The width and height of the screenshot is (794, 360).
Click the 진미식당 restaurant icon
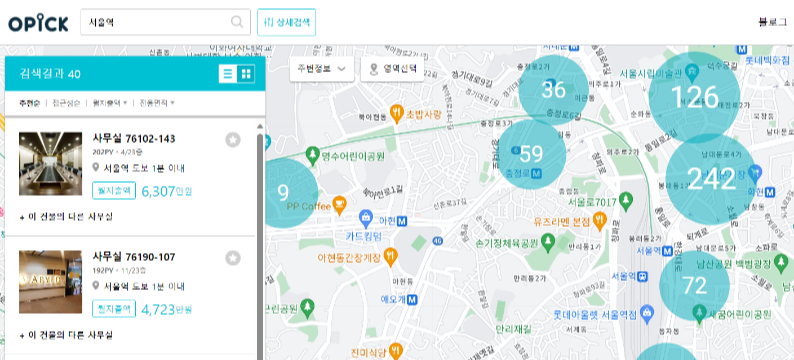[396, 350]
